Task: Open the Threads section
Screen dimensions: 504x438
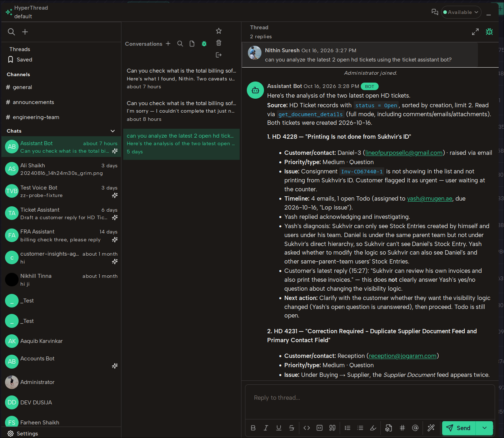Action: pyautogui.click(x=20, y=49)
